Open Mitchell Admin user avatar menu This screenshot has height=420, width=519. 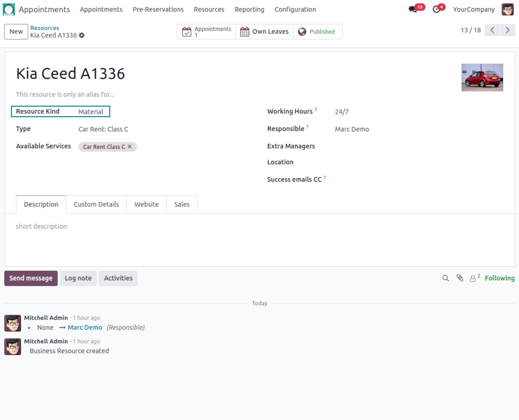(508, 9)
